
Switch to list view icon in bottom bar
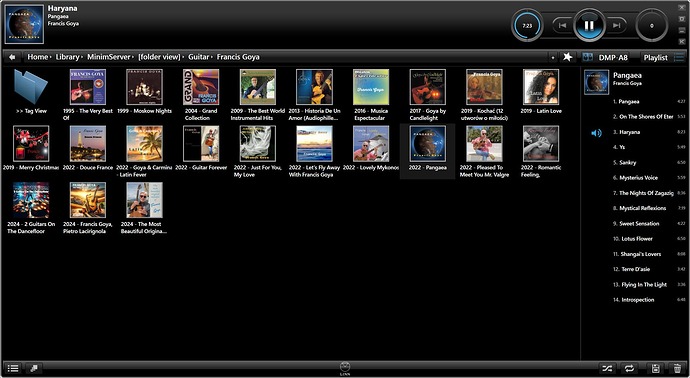coord(13,368)
